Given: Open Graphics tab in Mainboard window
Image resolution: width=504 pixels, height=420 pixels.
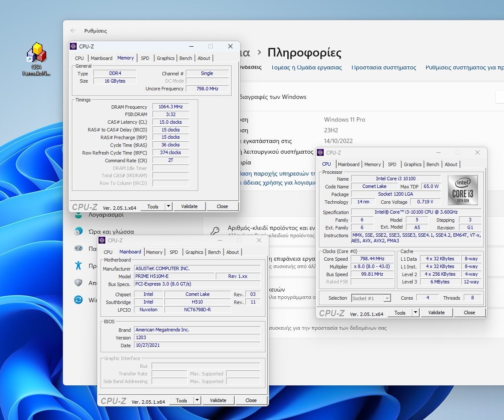Looking at the screenshot, I should coord(194,252).
